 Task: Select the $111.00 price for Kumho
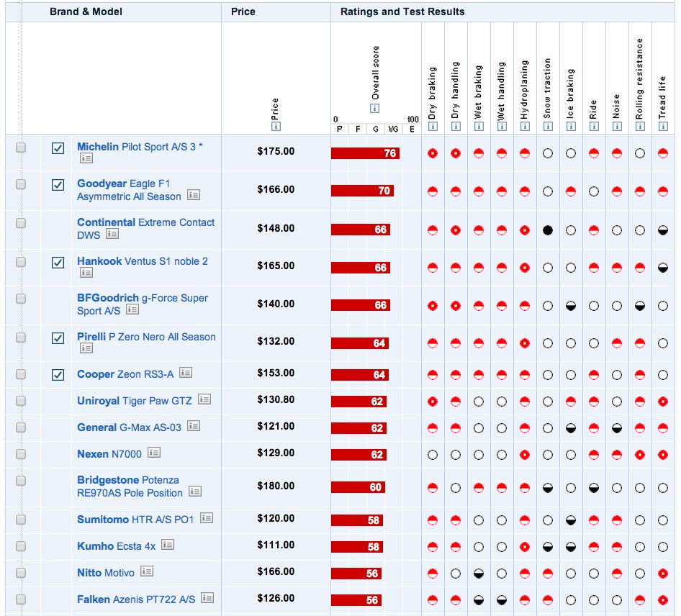276,545
